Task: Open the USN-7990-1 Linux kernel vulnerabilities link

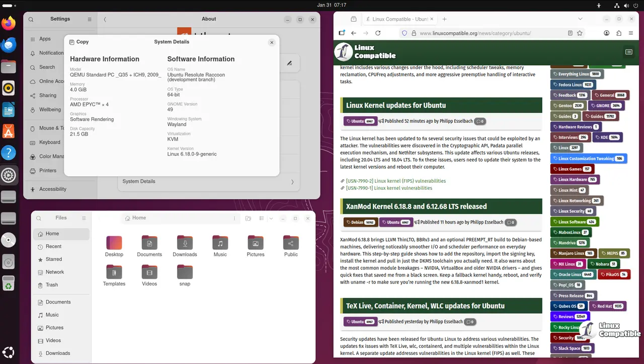Action: tap(389, 188)
